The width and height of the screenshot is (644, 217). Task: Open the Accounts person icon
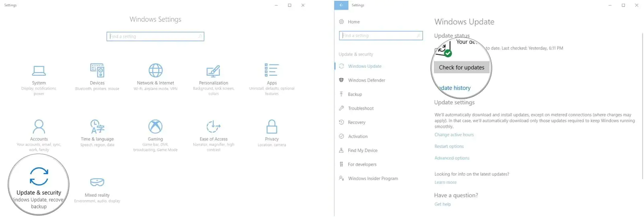39,127
